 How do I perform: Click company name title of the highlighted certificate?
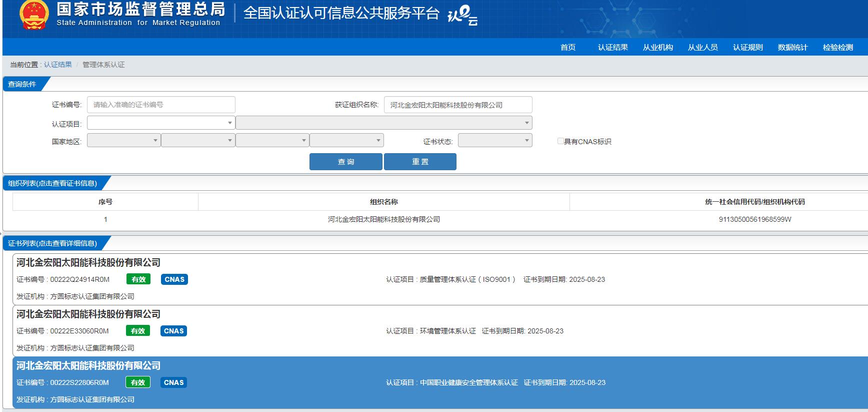(x=88, y=365)
